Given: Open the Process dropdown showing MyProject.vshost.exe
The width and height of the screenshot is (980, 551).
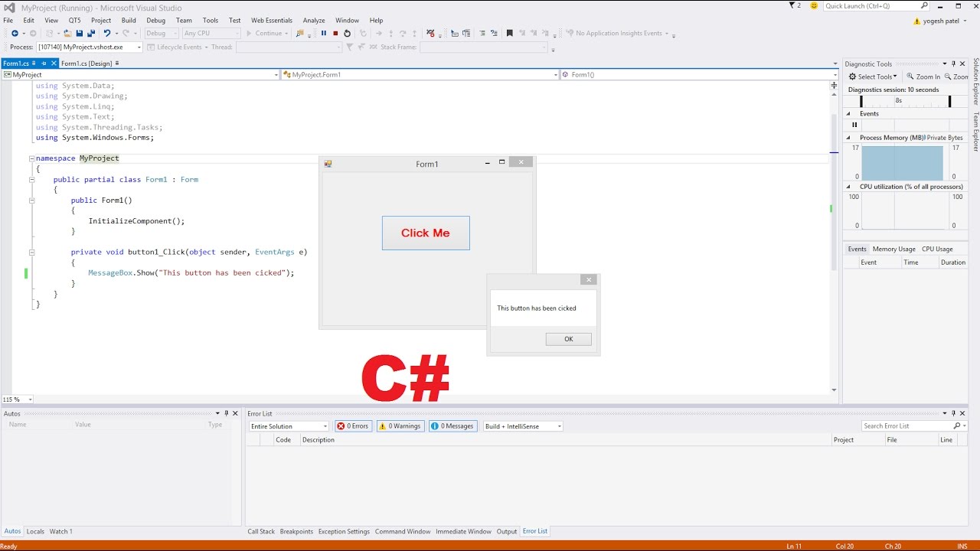Looking at the screenshot, I should [90, 47].
